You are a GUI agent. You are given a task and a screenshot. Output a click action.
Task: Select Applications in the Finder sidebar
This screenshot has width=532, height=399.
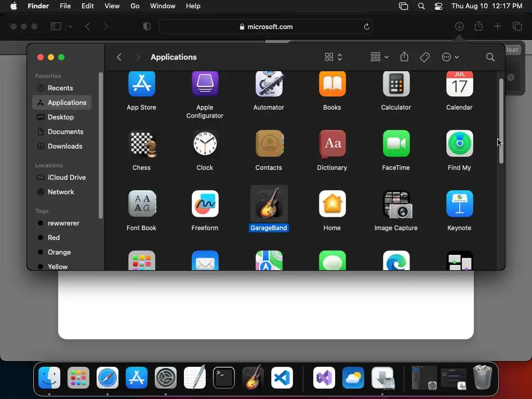tap(62, 102)
